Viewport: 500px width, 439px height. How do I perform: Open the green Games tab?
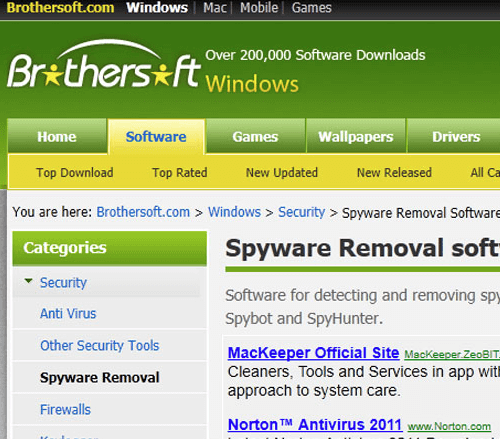255,136
